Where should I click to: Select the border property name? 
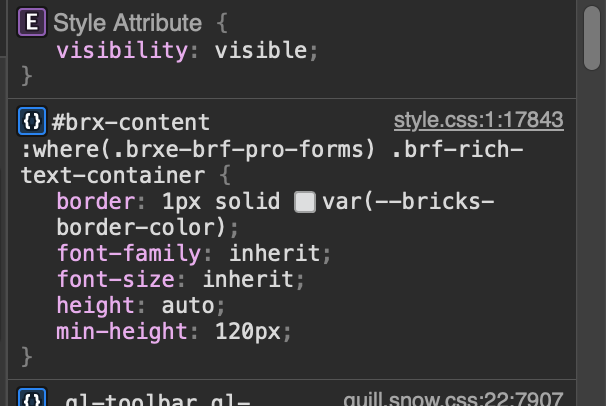click(x=96, y=202)
